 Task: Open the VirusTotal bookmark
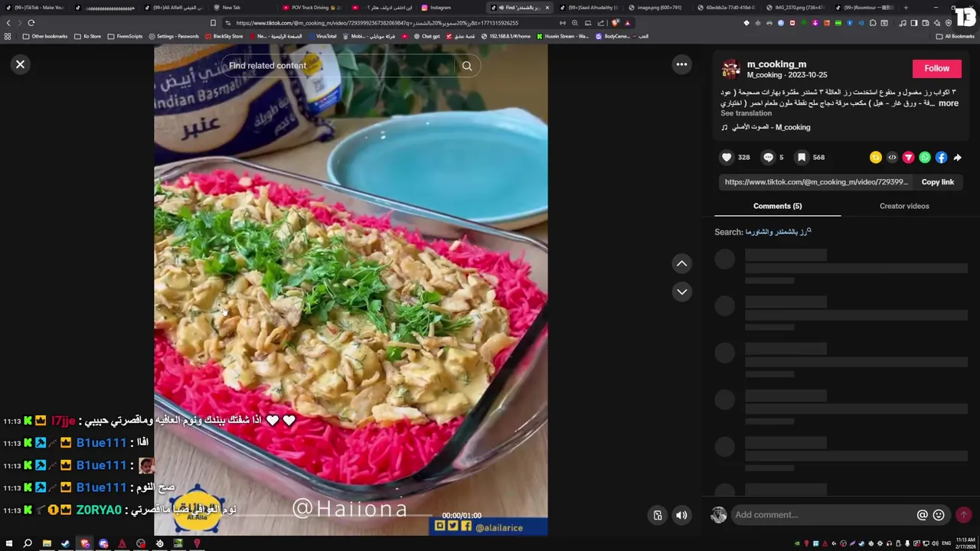(322, 36)
